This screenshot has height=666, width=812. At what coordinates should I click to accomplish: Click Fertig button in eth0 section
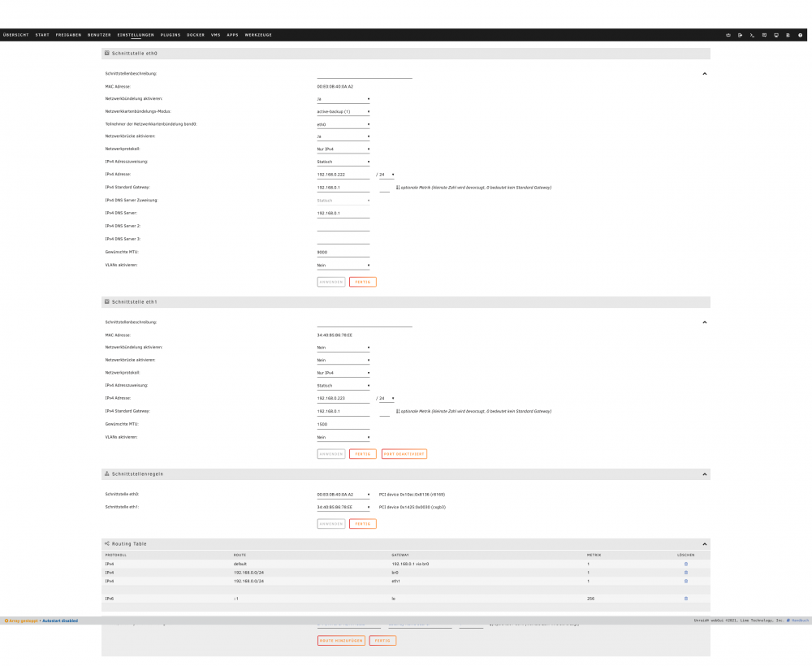362,283
